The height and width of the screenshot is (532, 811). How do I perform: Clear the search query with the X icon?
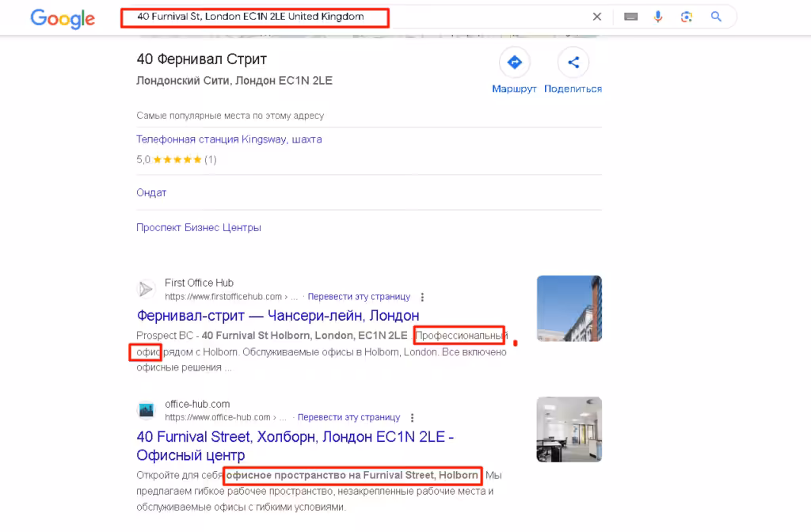tap(597, 17)
